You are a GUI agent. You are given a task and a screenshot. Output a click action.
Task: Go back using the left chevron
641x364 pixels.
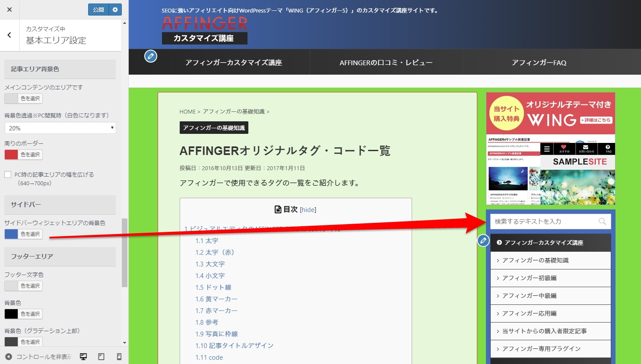pyautogui.click(x=10, y=35)
